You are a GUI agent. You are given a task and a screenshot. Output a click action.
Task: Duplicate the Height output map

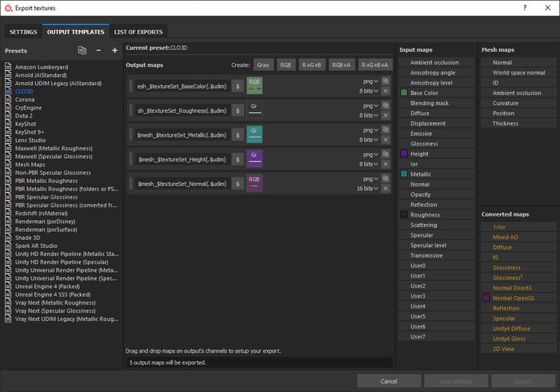tap(385, 154)
